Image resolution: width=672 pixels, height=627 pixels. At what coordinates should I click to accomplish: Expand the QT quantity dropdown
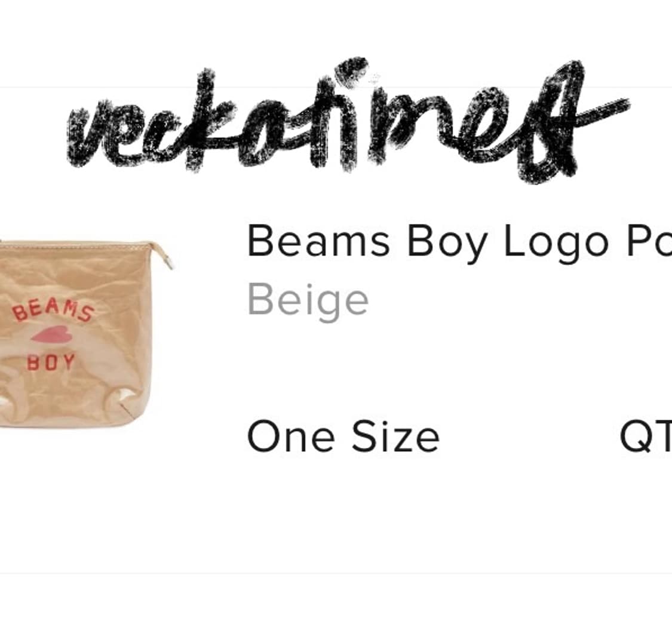tap(646, 437)
